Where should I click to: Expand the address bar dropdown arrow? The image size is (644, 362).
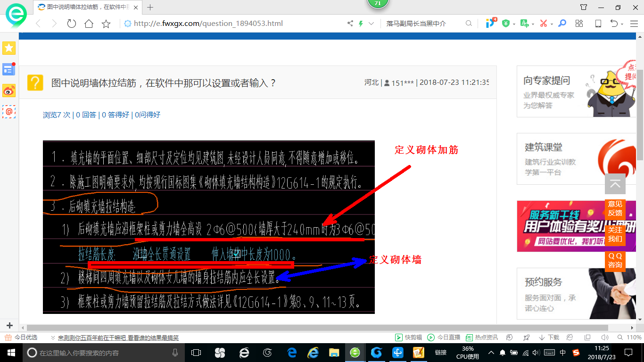click(372, 24)
